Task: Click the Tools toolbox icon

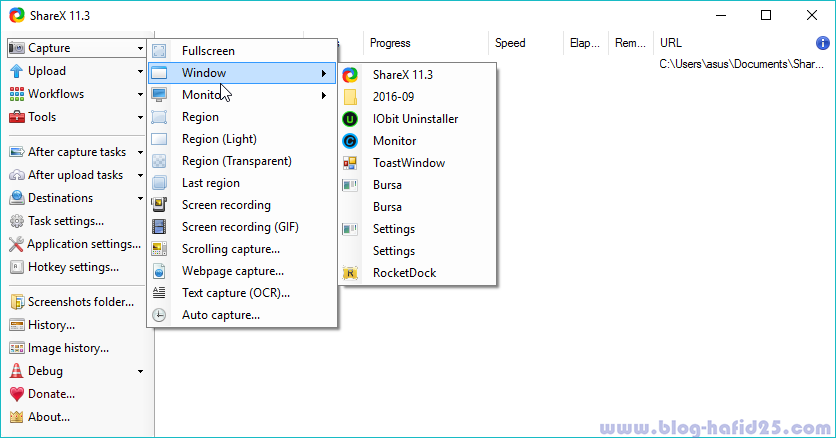Action: (x=17, y=117)
